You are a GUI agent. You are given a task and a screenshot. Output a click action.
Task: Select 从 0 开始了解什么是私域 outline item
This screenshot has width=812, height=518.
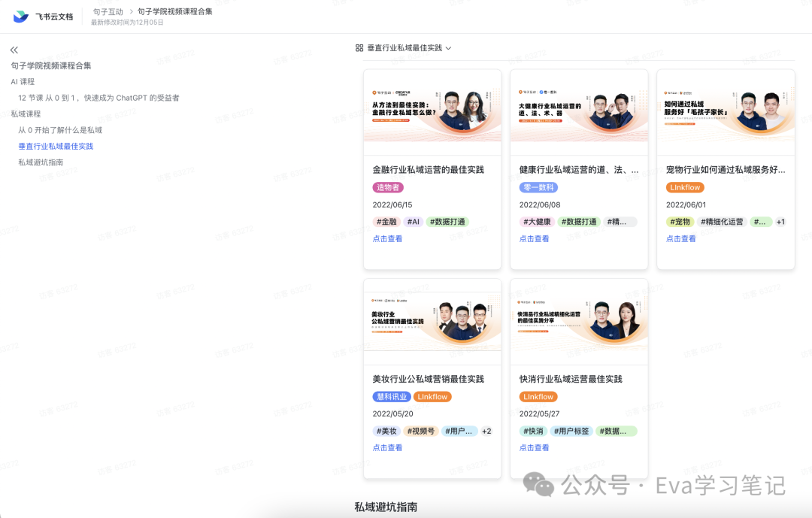point(60,130)
